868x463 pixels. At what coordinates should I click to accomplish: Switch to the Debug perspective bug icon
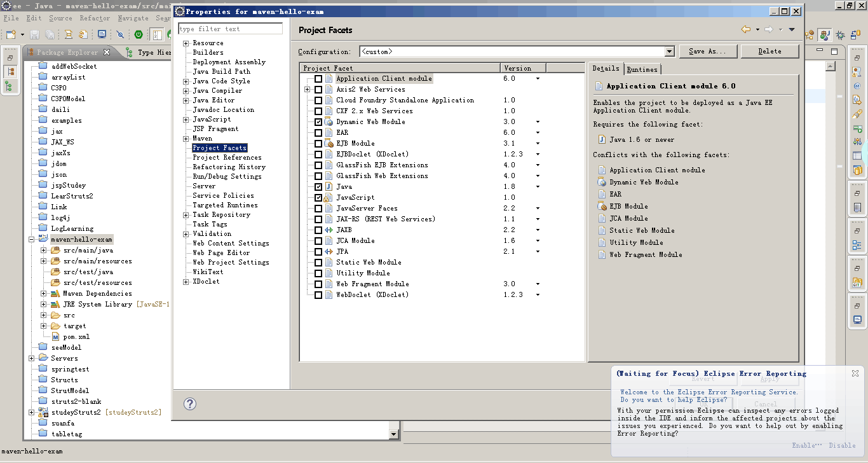[840, 35]
